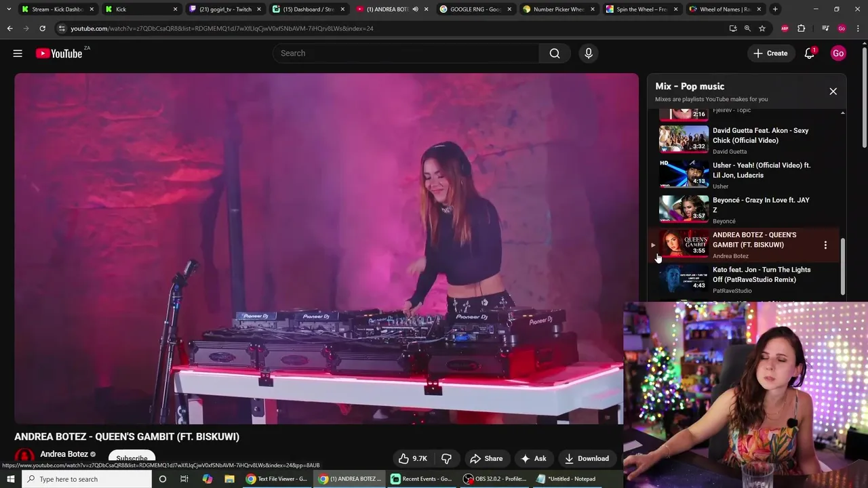Click the Mix - Pop music title

(690, 87)
